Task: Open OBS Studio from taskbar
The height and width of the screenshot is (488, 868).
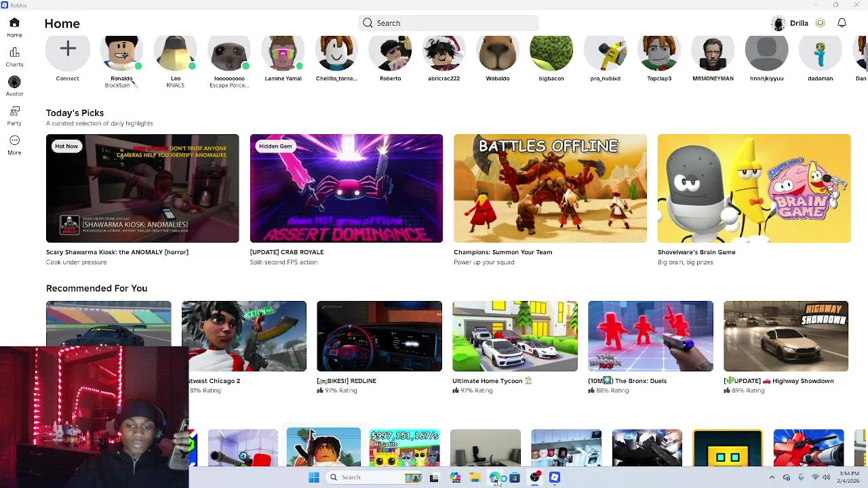Action: pyautogui.click(x=535, y=477)
